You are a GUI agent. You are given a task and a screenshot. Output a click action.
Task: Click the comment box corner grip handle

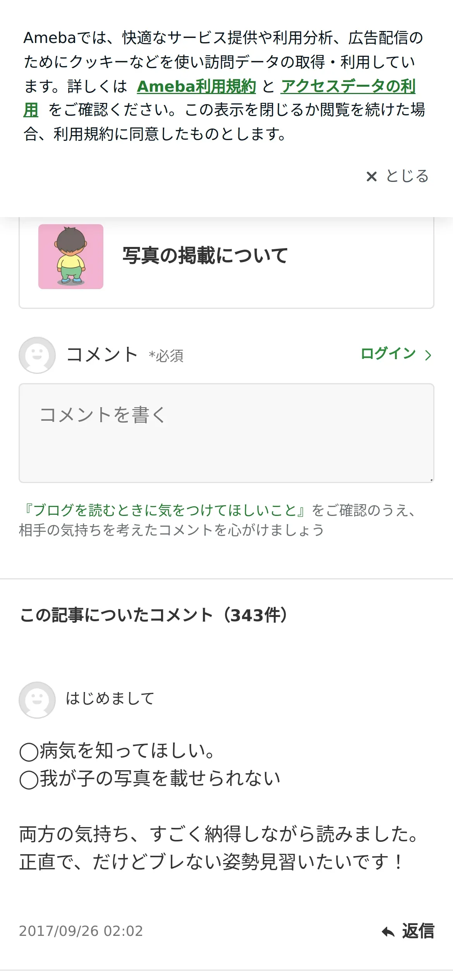coord(431,480)
